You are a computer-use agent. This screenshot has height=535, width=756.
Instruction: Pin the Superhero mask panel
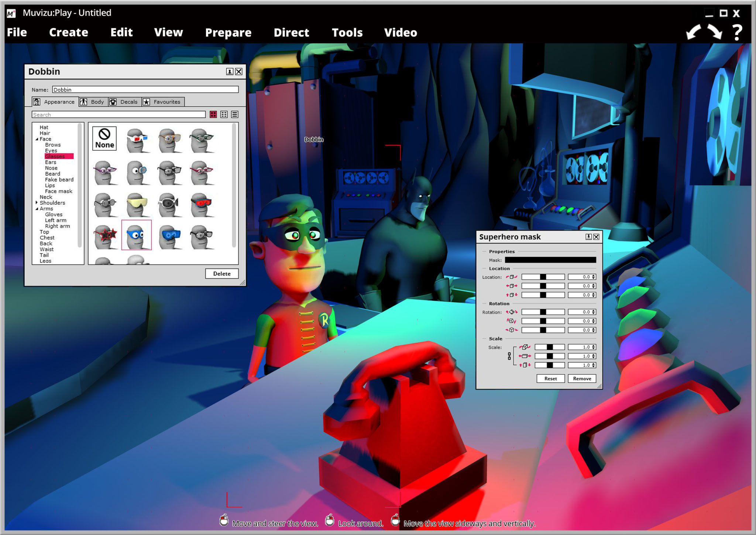[588, 237]
